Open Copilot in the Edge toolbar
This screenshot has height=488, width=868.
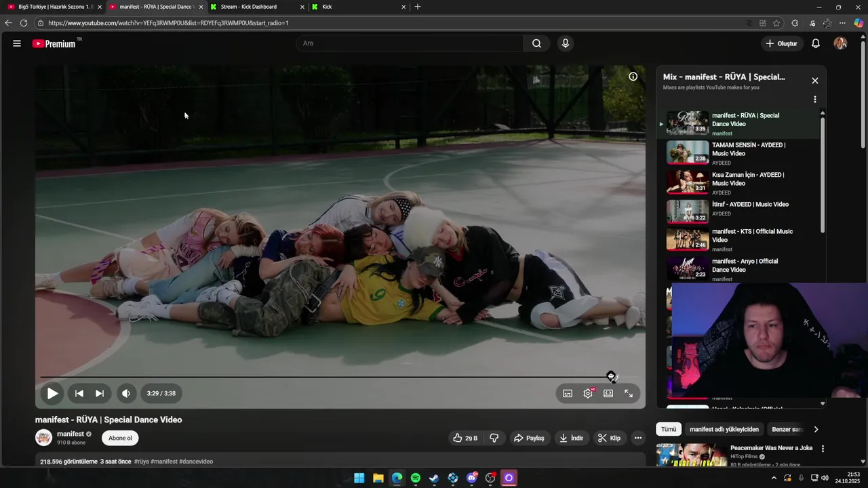(859, 23)
